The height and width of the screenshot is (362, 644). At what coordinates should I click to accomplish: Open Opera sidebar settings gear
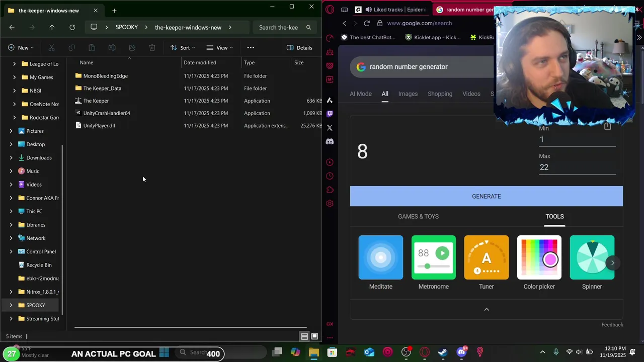pos(330,204)
